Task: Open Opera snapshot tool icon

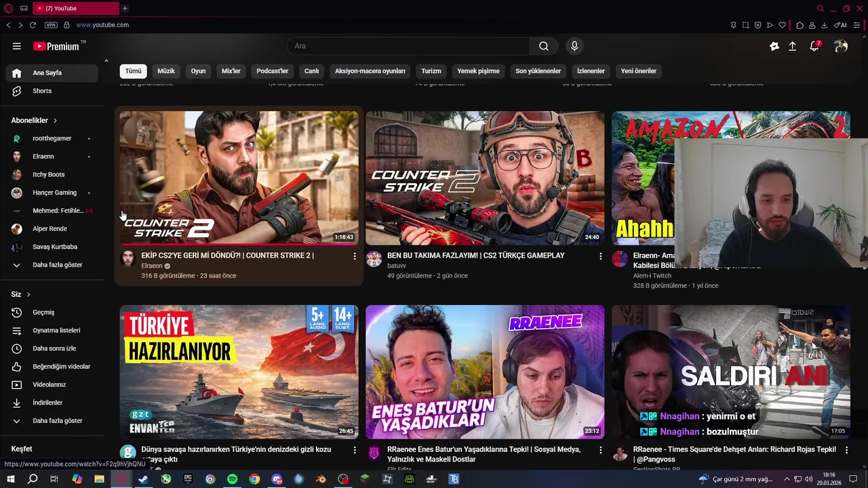Action: pyautogui.click(x=745, y=25)
